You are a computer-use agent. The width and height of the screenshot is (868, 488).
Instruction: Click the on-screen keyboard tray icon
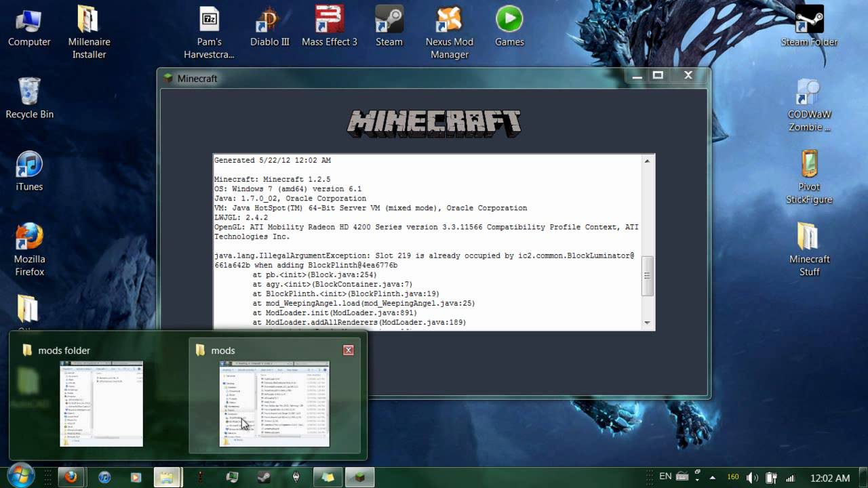tap(683, 477)
